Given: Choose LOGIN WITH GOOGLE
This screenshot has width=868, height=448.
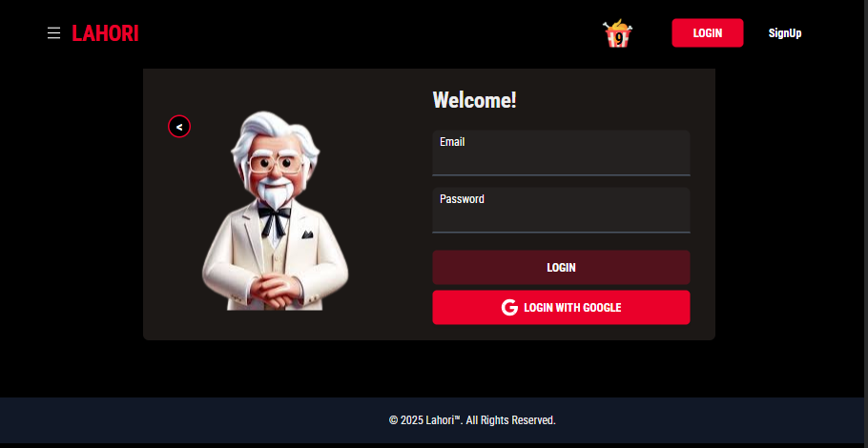Looking at the screenshot, I should (x=561, y=308).
